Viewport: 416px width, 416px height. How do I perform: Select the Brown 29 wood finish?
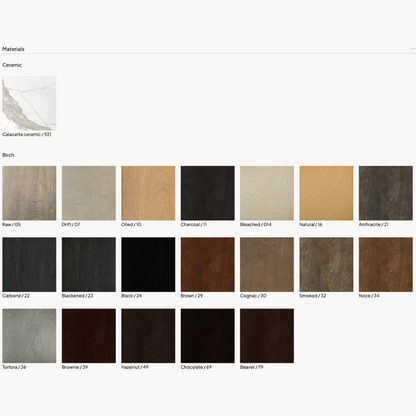pyautogui.click(x=208, y=264)
